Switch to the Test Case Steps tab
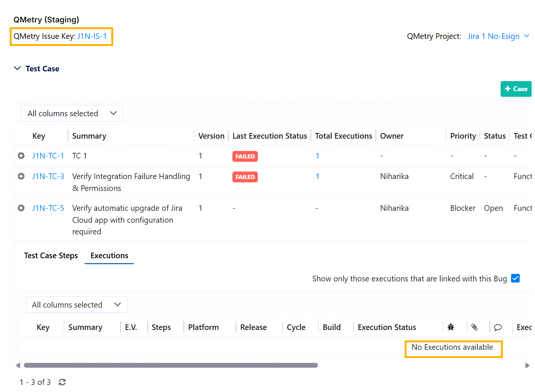This screenshot has height=392, width=535. (51, 256)
